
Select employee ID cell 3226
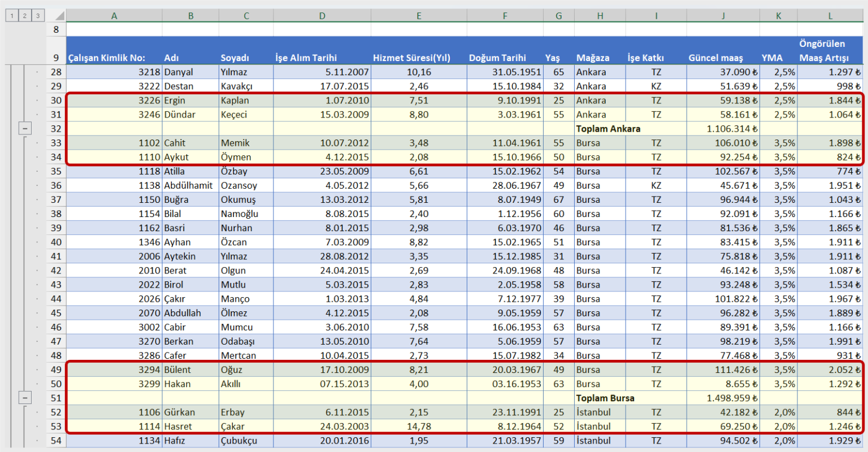(114, 100)
